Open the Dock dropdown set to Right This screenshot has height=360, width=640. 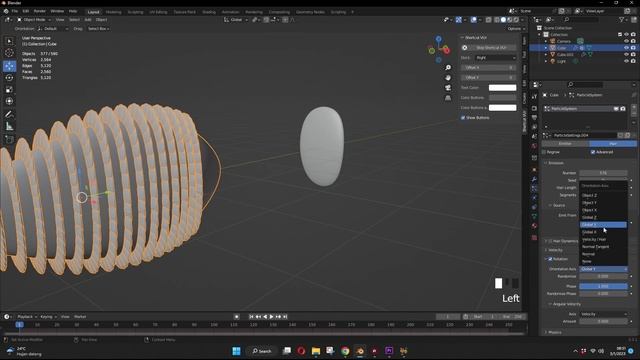point(496,58)
